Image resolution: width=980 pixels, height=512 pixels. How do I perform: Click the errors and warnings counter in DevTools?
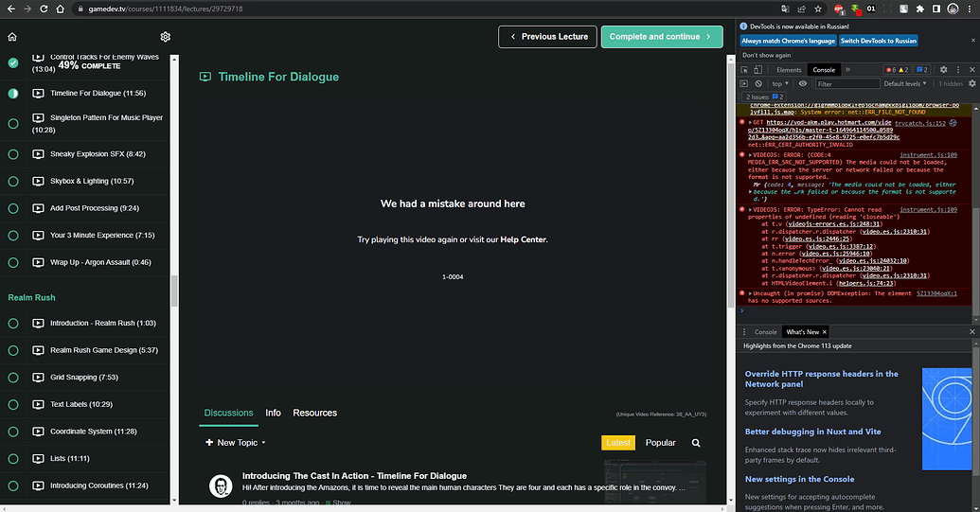click(x=897, y=70)
